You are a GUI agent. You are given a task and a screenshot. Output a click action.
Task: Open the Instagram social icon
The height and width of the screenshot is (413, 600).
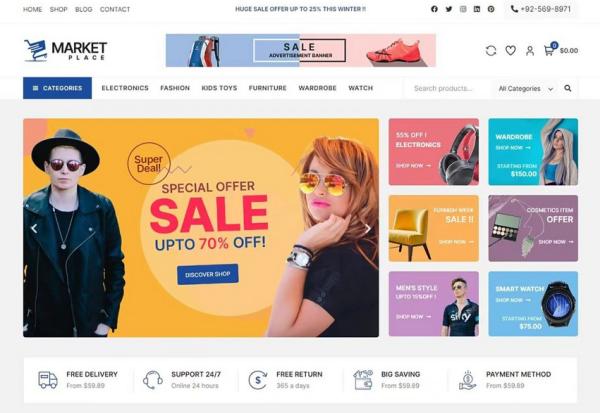click(463, 9)
